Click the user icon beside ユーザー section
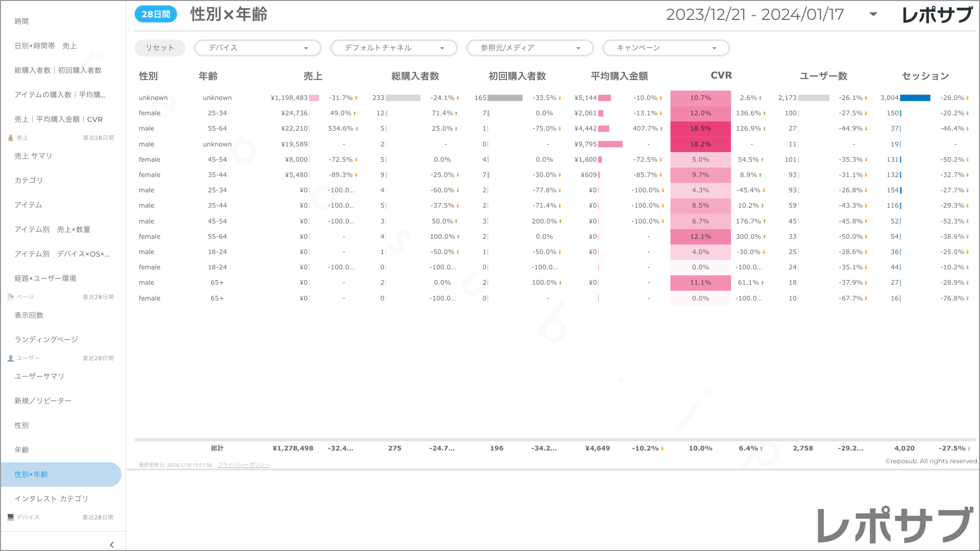980x551 pixels. [x=10, y=358]
